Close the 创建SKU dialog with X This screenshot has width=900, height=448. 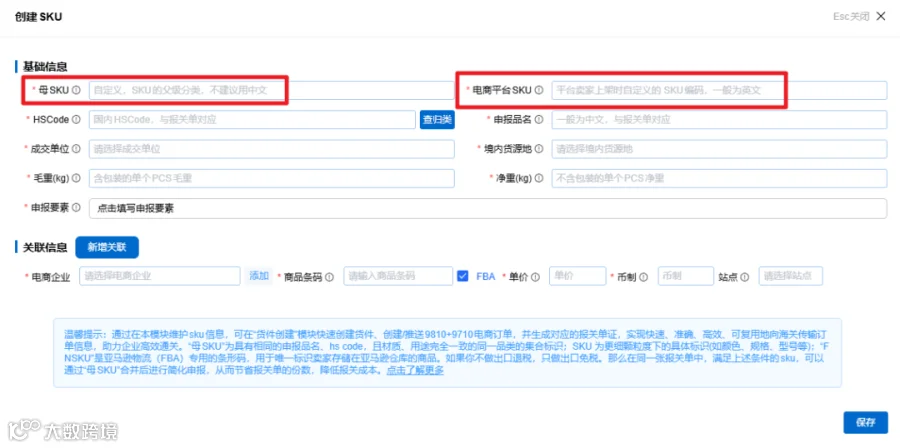pos(880,17)
